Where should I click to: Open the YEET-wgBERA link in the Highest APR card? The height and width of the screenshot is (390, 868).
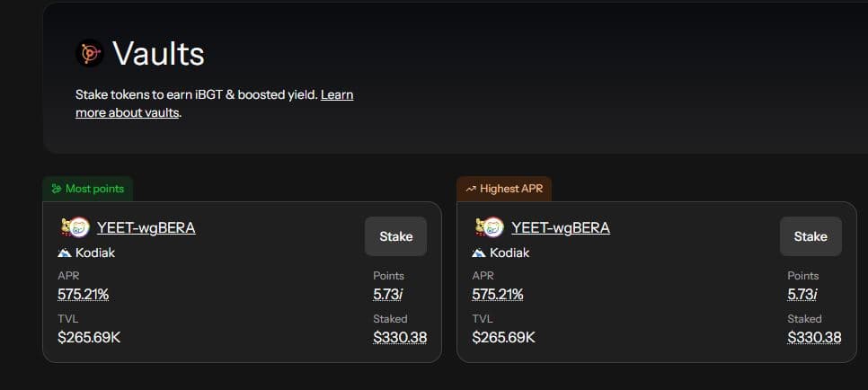(561, 227)
